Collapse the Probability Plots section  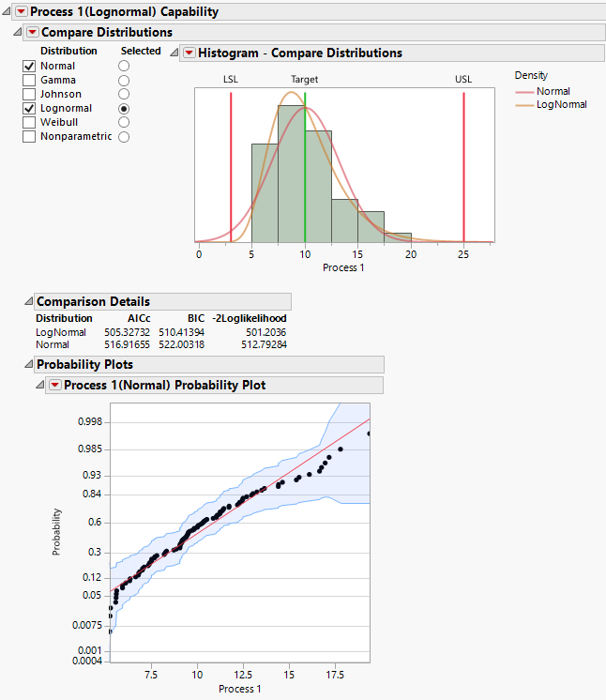(x=28, y=364)
